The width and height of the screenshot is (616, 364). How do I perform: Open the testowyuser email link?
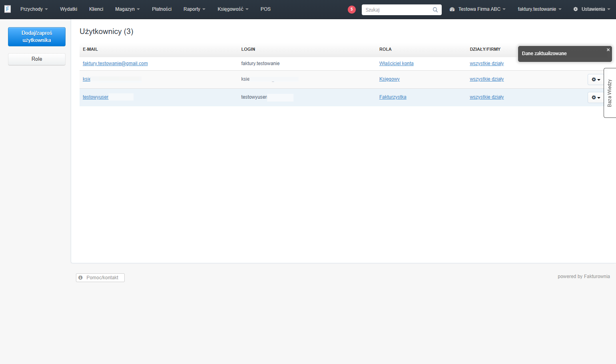pyautogui.click(x=96, y=97)
